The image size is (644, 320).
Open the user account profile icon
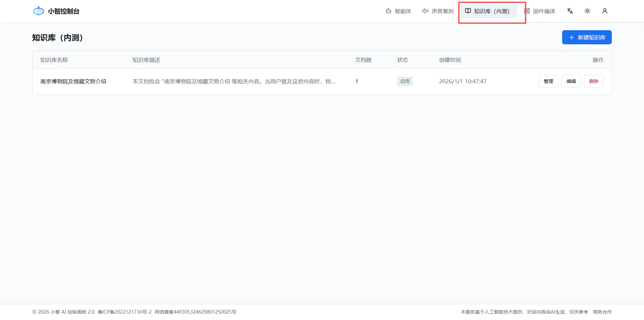605,11
